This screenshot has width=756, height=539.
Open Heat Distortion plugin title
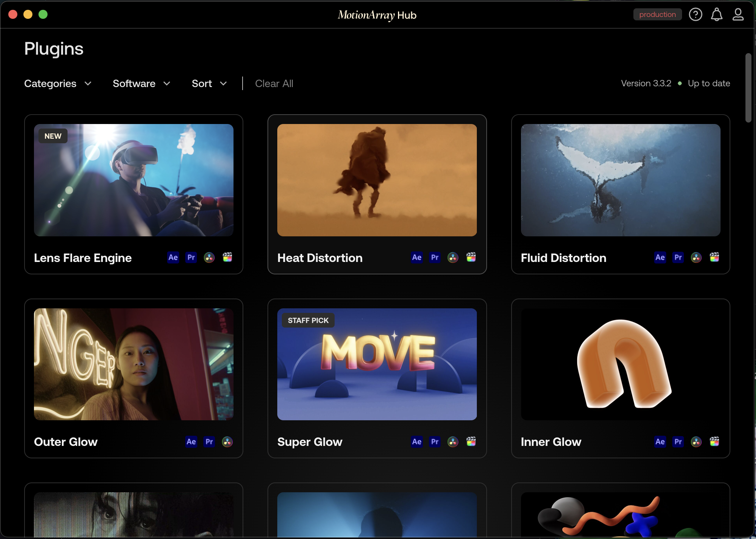pos(320,258)
